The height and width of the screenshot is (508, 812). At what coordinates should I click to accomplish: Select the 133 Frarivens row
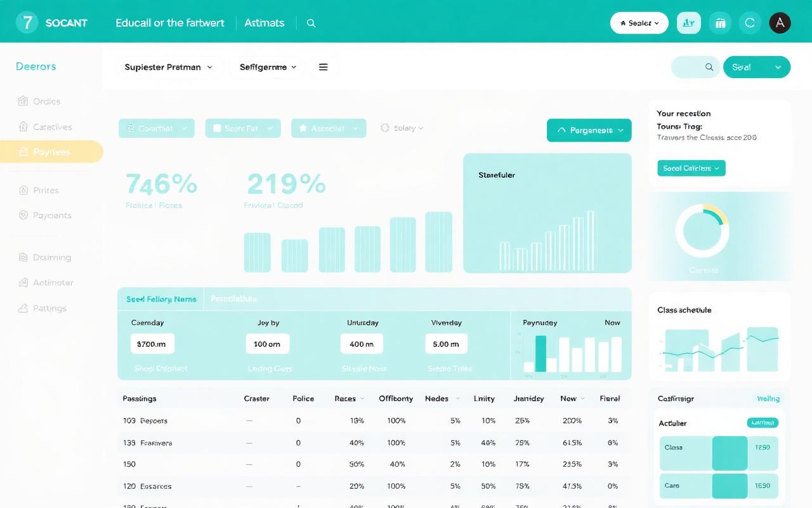point(374,443)
